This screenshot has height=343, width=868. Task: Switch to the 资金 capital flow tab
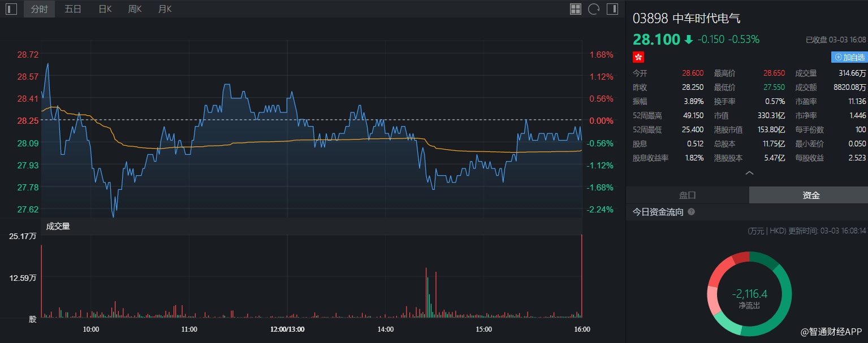(x=811, y=195)
